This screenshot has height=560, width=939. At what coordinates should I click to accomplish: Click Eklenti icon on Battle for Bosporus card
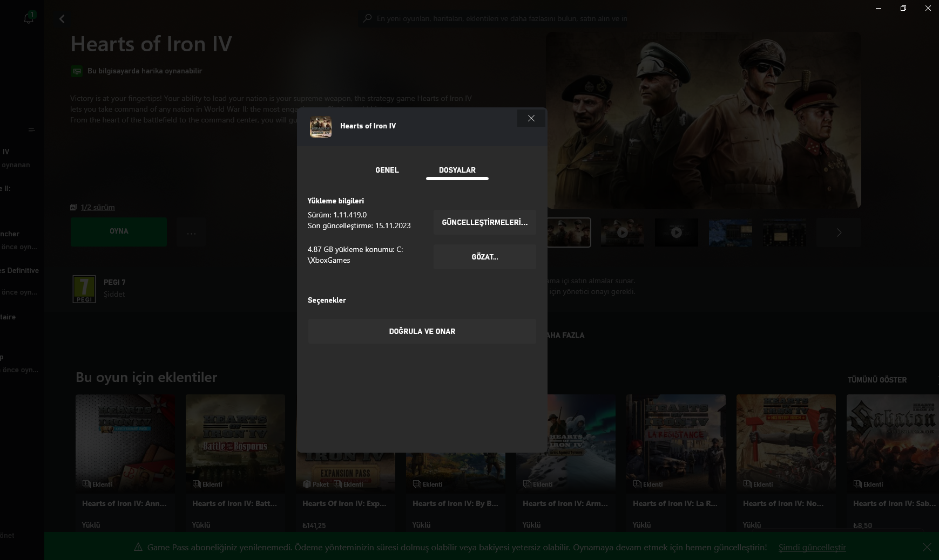click(197, 484)
